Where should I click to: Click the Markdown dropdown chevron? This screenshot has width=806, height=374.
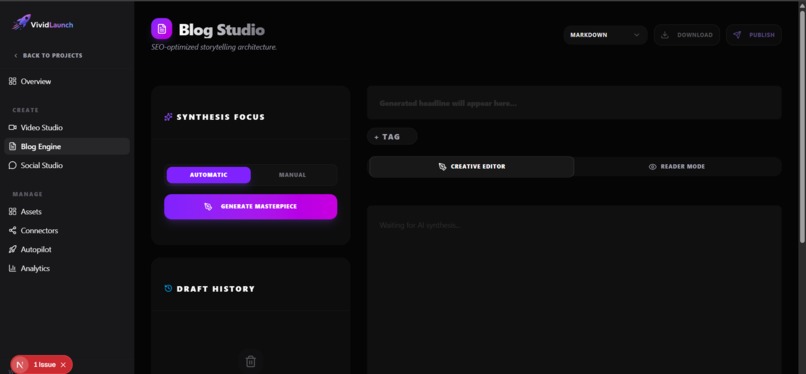pos(636,35)
